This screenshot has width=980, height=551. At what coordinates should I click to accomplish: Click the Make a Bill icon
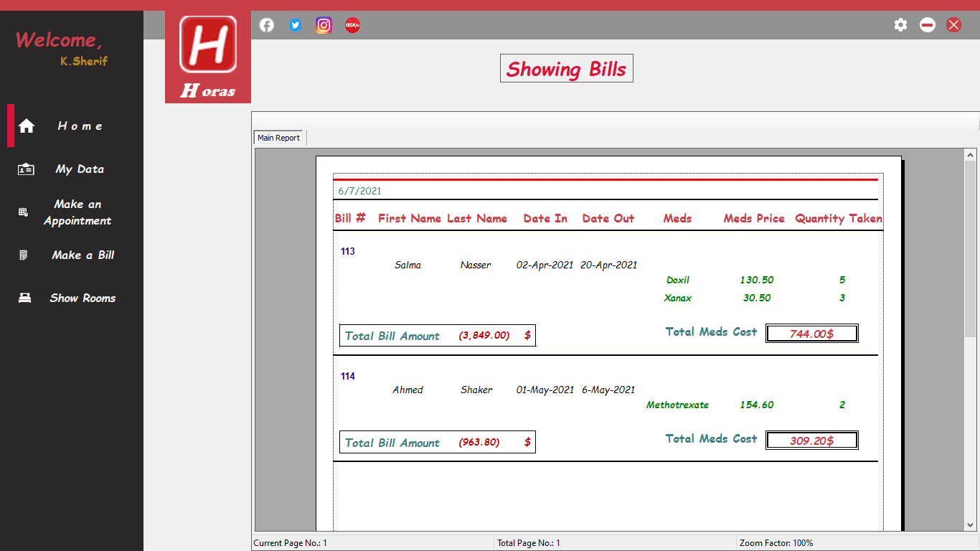[x=24, y=255]
